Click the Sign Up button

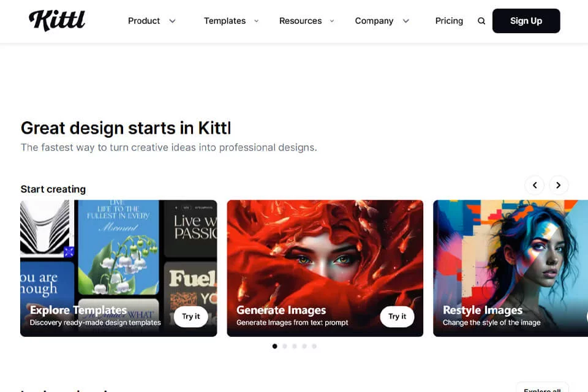pyautogui.click(x=526, y=21)
